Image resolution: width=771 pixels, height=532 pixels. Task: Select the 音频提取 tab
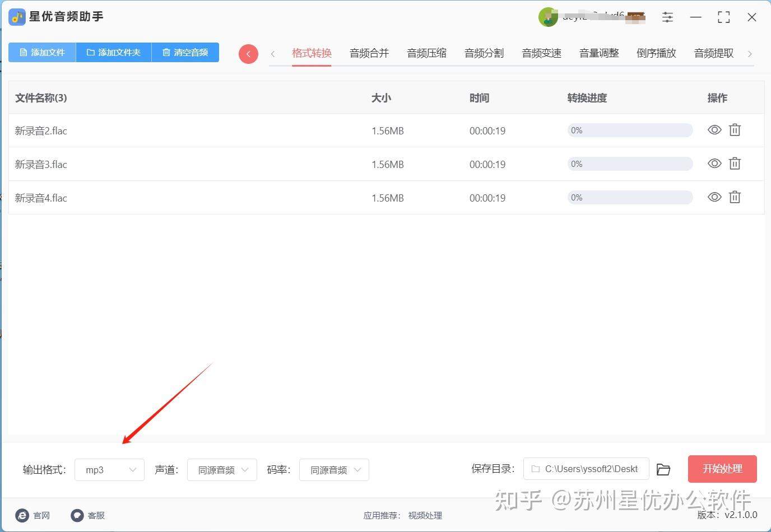(x=713, y=53)
